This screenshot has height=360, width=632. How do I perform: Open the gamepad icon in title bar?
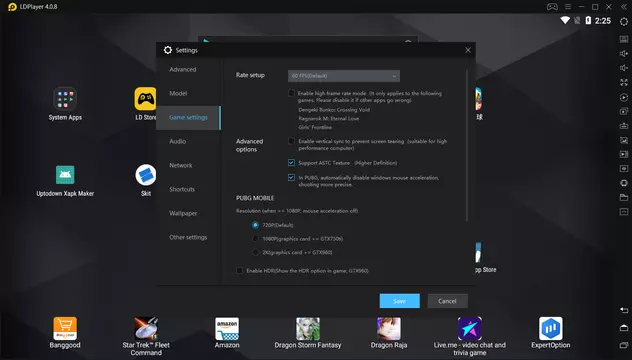(552, 7)
